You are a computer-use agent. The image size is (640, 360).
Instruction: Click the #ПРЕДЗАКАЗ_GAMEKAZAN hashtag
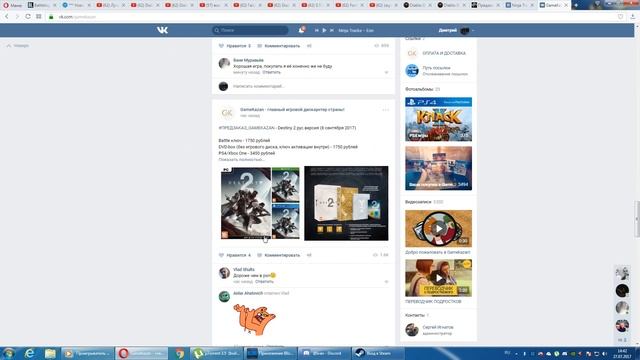(247, 128)
